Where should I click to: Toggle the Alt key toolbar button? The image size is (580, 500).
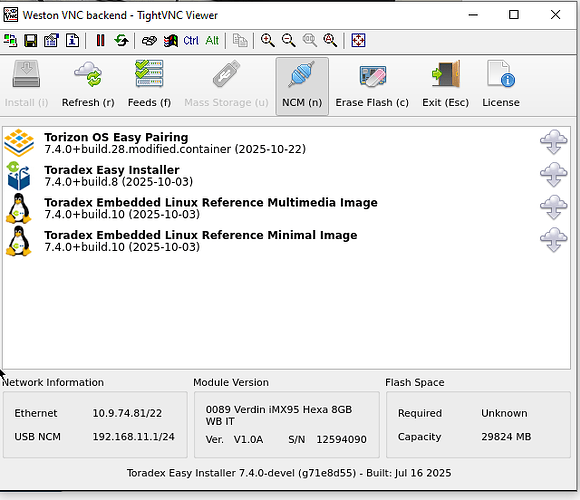(212, 40)
